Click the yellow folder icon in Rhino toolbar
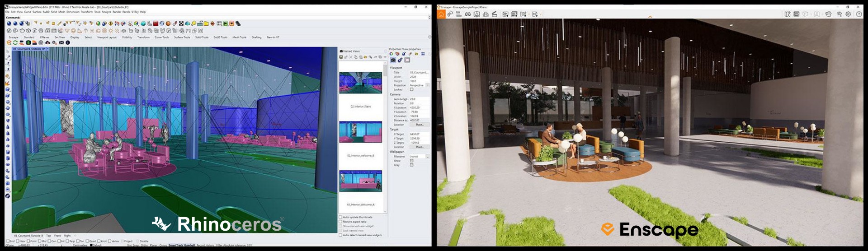Image resolution: width=868 pixels, height=251 pixels. (206, 23)
